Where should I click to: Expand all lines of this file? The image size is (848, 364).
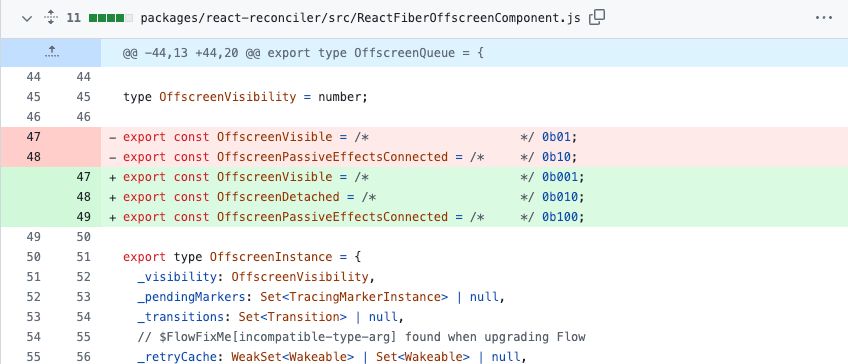pos(51,18)
